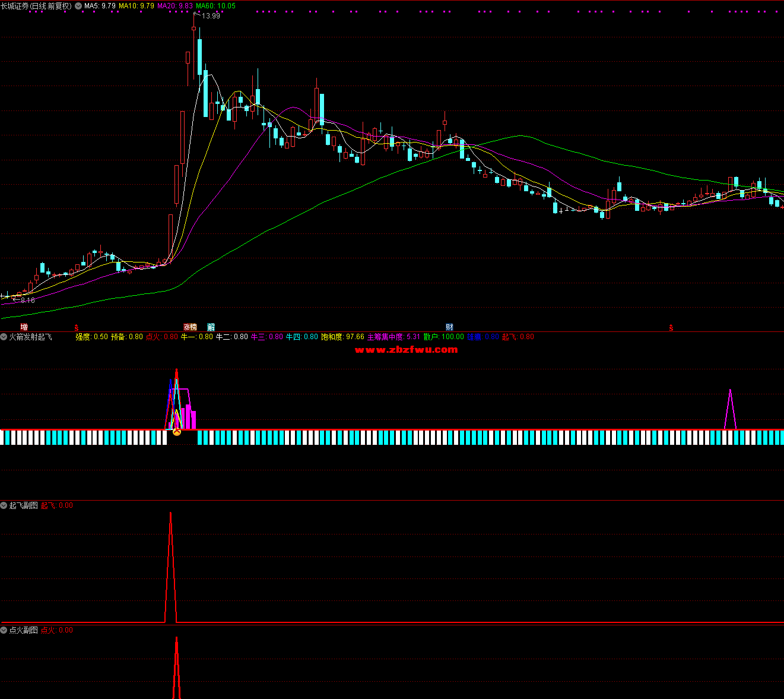Click the 涨榜 marker icon
The width and height of the screenshot is (784, 699).
click(190, 327)
